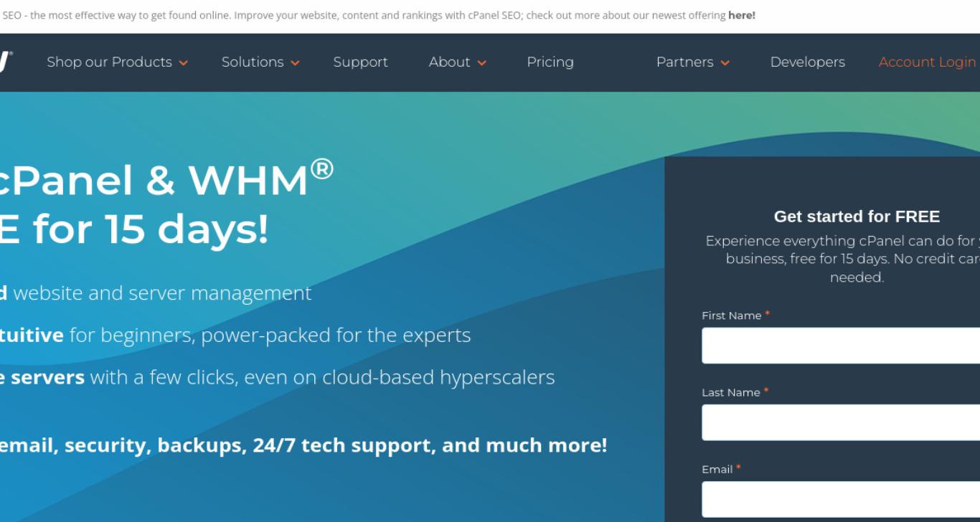Click the 'Last Name' field label

pos(731,392)
